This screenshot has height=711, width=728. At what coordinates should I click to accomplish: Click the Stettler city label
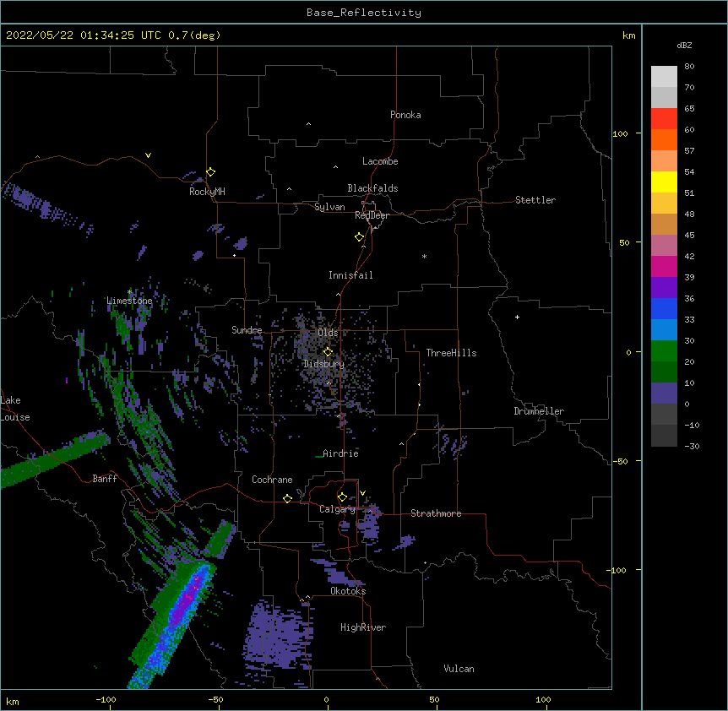pos(535,200)
